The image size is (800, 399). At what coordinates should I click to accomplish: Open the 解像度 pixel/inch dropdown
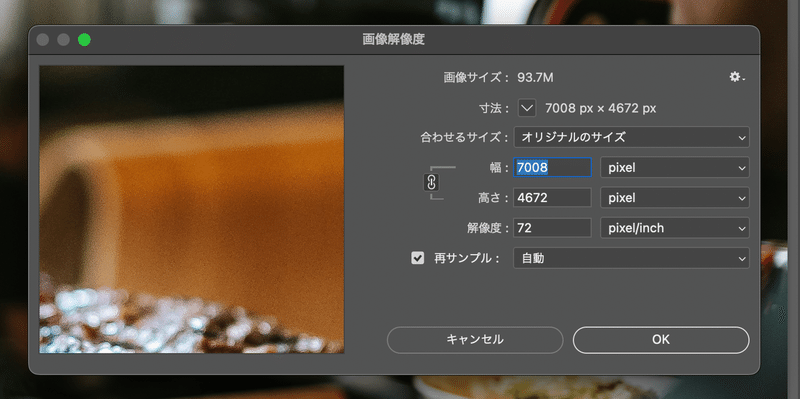(x=674, y=228)
